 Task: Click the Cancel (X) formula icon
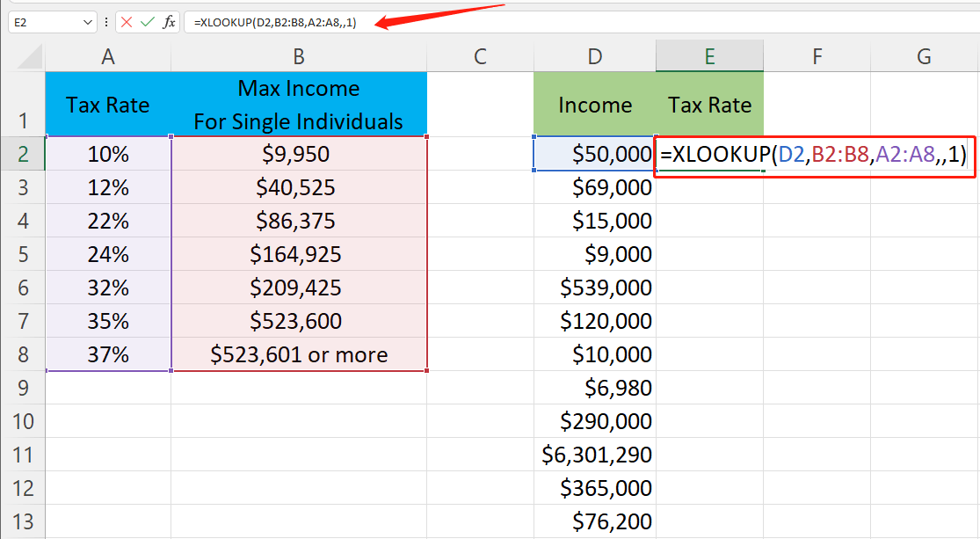point(127,22)
